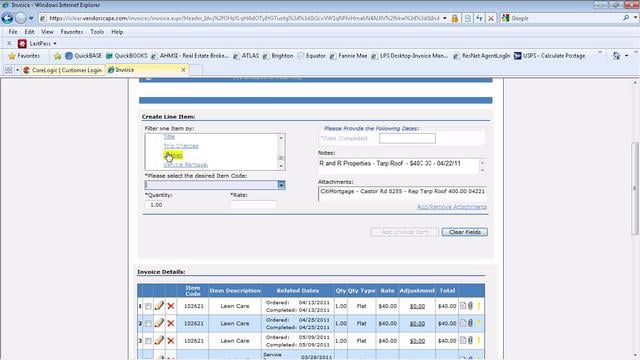640x360 pixels.
Task: Open the address bar history dropdown arrow
Action: [x=444, y=18]
